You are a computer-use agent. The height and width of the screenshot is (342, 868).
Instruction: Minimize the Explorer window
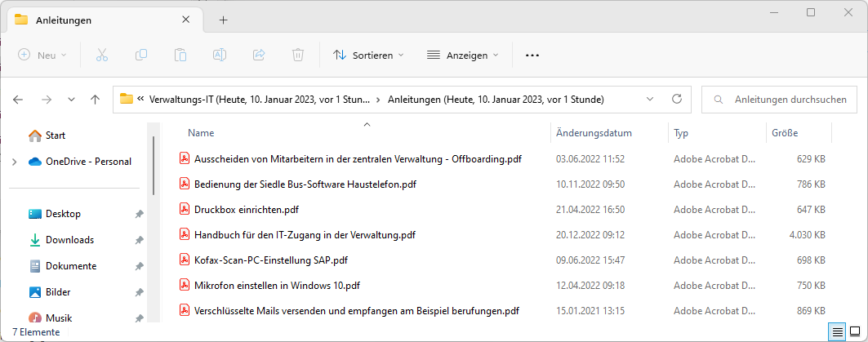773,12
